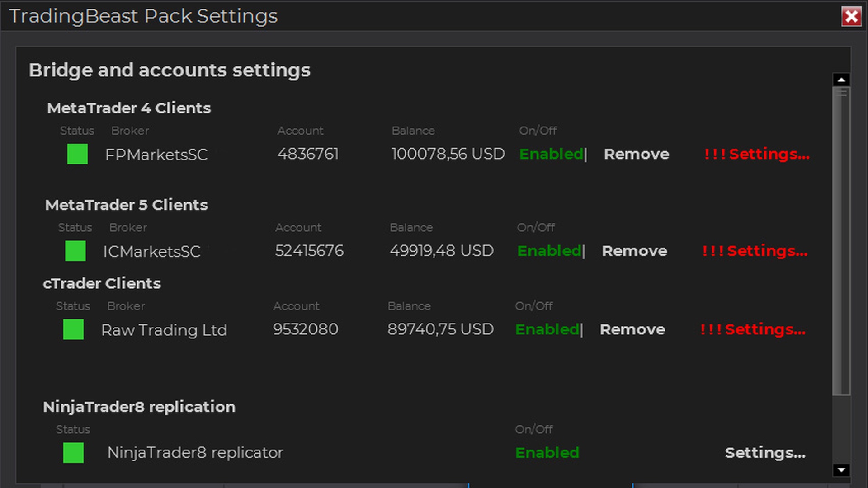Image resolution: width=868 pixels, height=488 pixels.
Task: Open NinjaTrader8 replicator Settings
Action: point(765,453)
